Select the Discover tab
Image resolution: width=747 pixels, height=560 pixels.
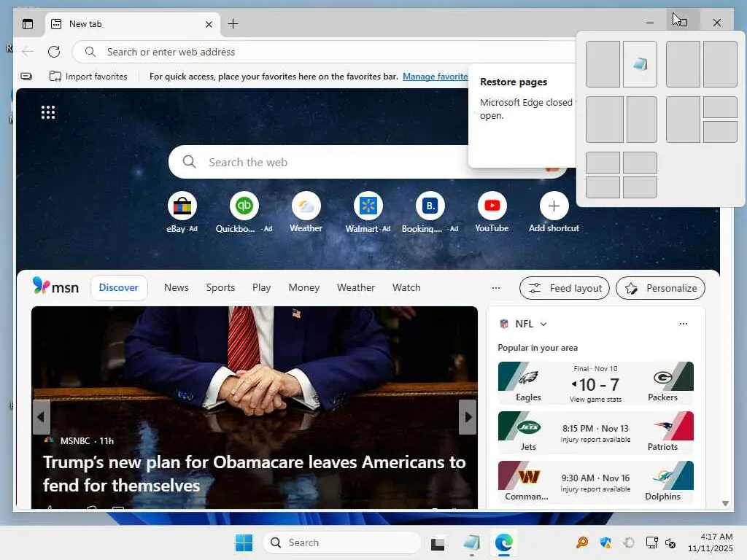pos(119,287)
